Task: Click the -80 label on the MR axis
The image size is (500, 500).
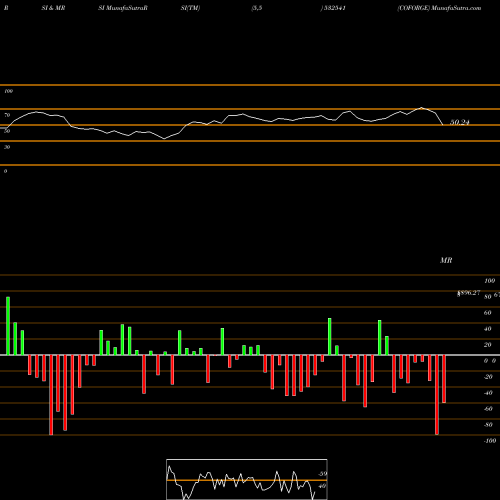Action: click(488, 425)
